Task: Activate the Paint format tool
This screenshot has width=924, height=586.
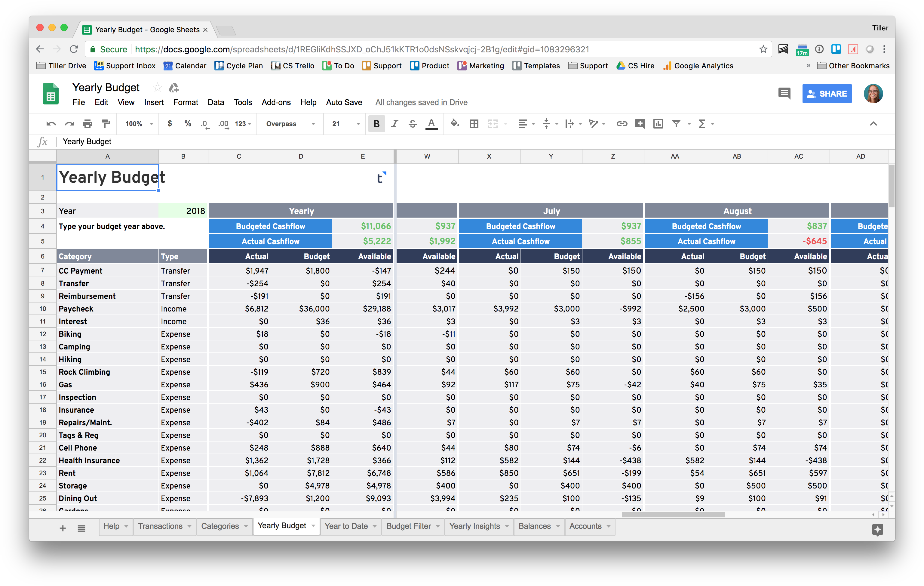Action: click(106, 124)
